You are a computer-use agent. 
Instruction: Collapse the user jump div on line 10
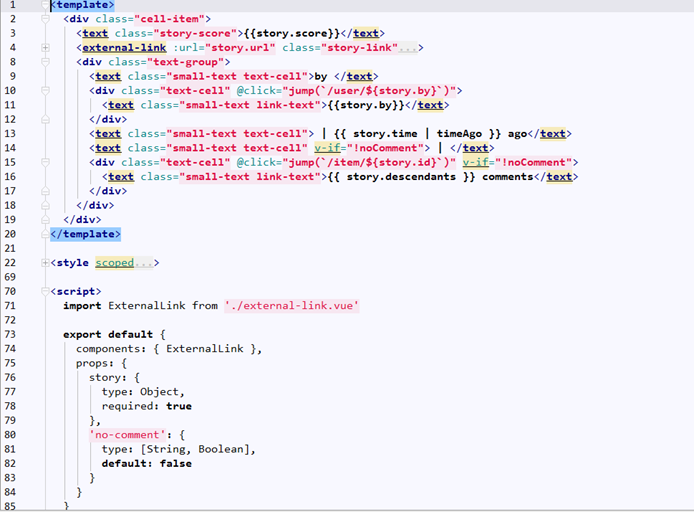[x=45, y=91]
